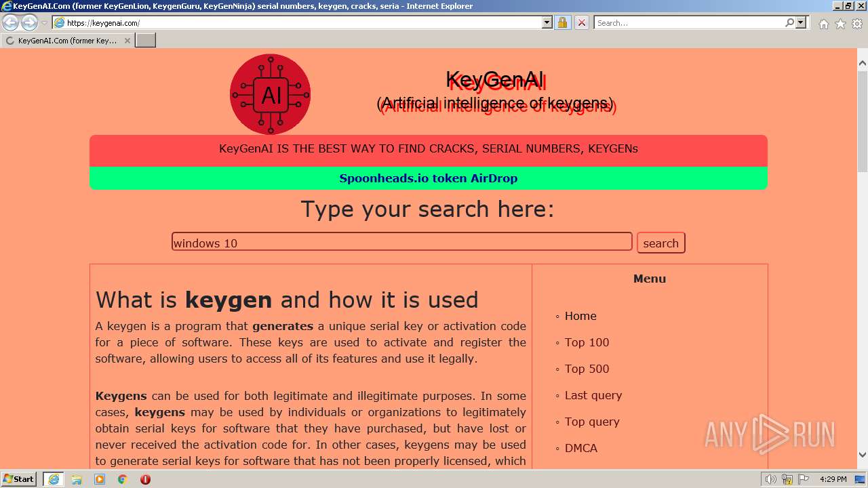Click the red banner about cracks and serials

point(428,149)
